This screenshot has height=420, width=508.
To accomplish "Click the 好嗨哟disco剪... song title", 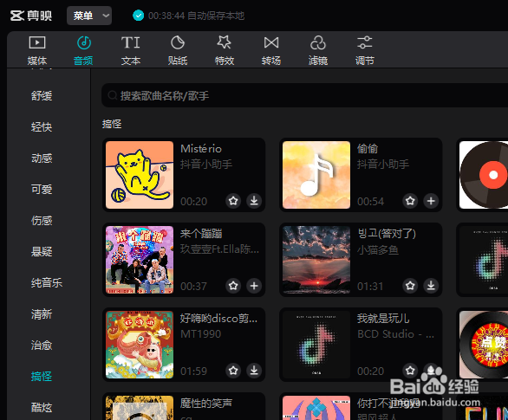I will tap(219, 319).
